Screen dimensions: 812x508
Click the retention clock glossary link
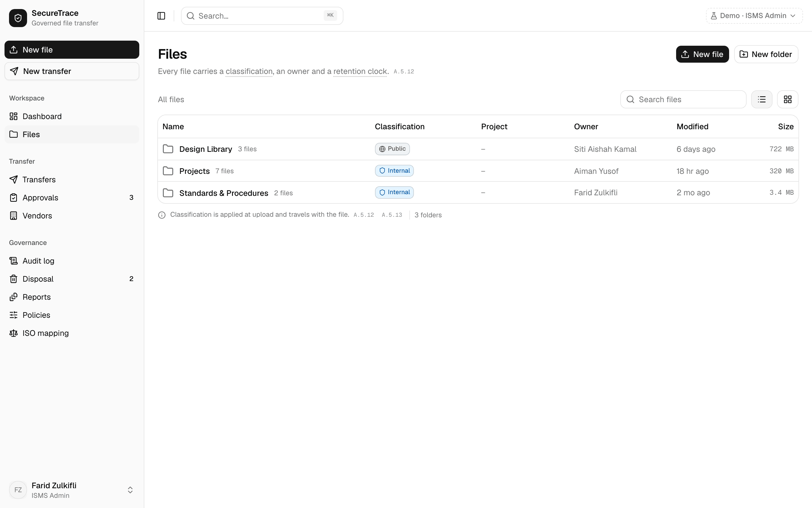click(x=360, y=71)
